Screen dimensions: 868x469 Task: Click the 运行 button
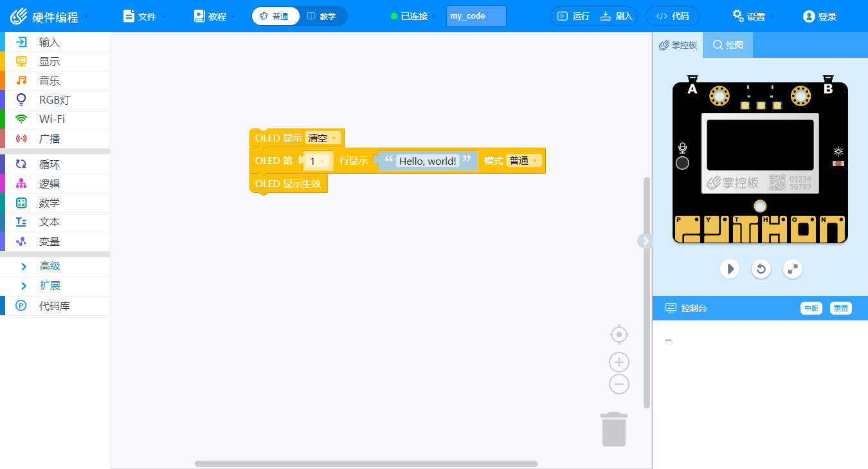coord(574,16)
